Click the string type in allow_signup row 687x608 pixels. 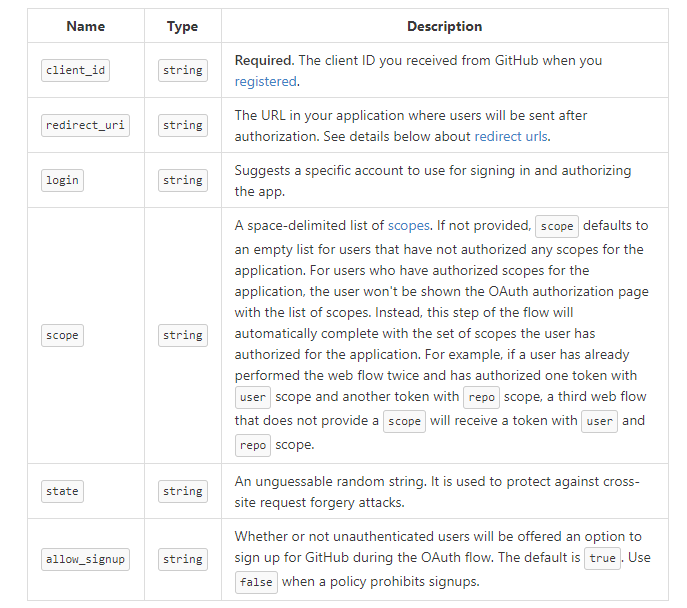click(183, 559)
